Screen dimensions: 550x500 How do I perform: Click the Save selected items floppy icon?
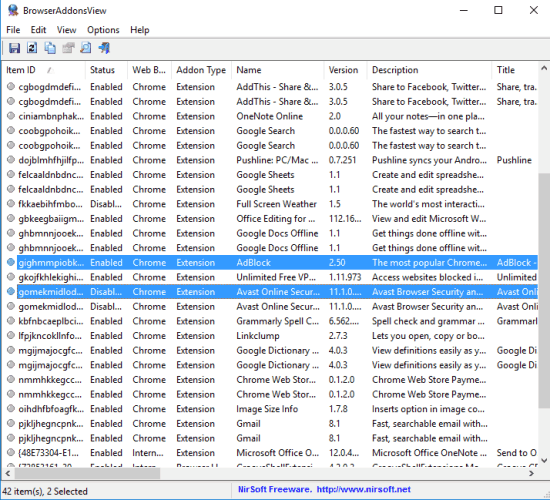pos(14,48)
